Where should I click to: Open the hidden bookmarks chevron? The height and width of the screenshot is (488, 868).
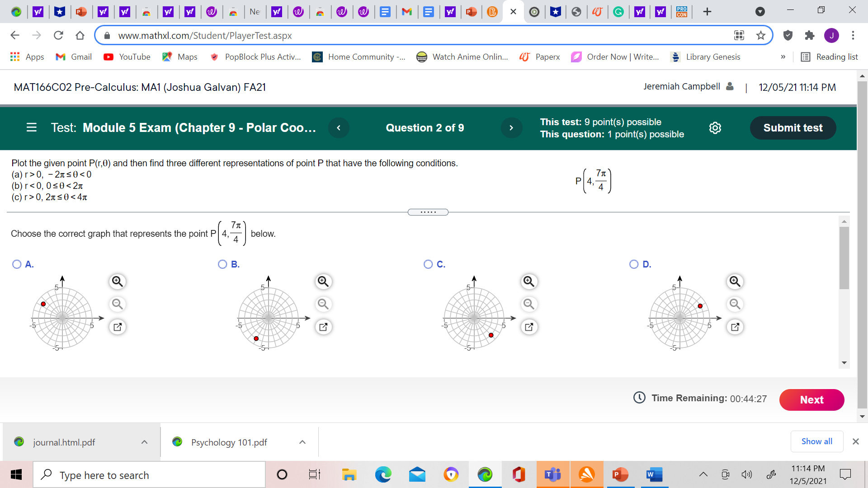point(783,57)
